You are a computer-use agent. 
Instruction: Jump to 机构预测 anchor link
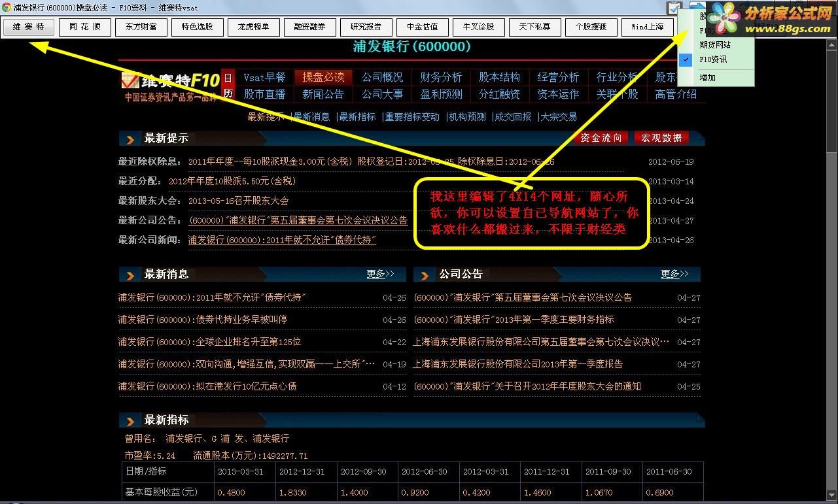(467, 117)
